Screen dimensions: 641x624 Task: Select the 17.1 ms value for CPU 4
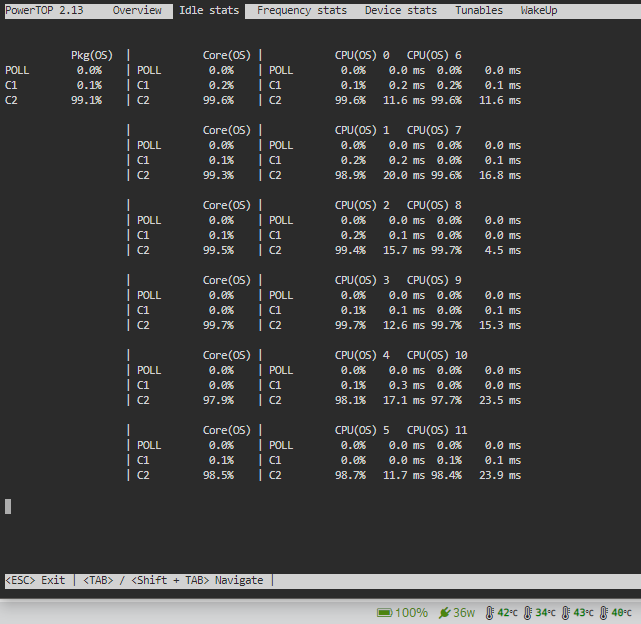point(403,400)
